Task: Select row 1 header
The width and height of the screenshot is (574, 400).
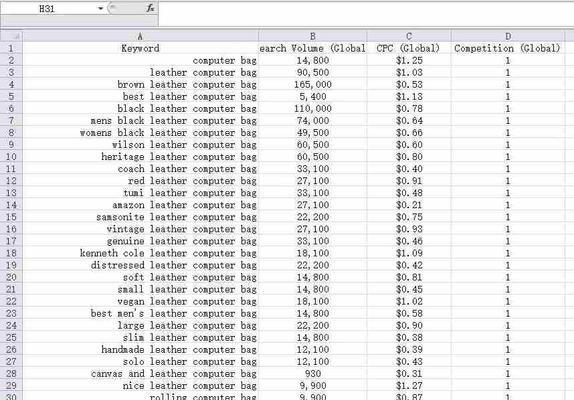Action: tap(11, 48)
